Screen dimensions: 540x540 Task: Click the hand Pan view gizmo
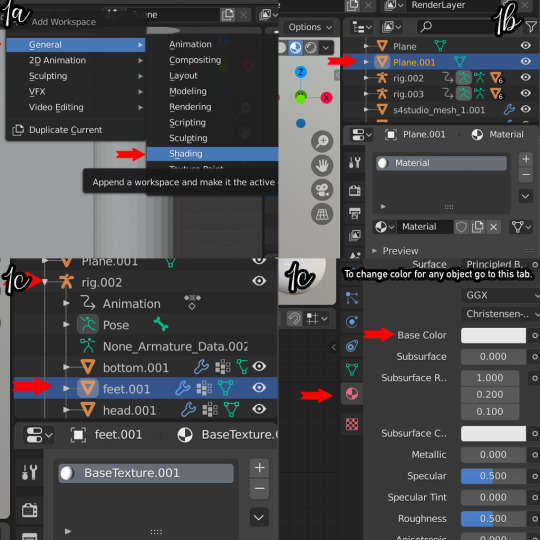tap(322, 165)
